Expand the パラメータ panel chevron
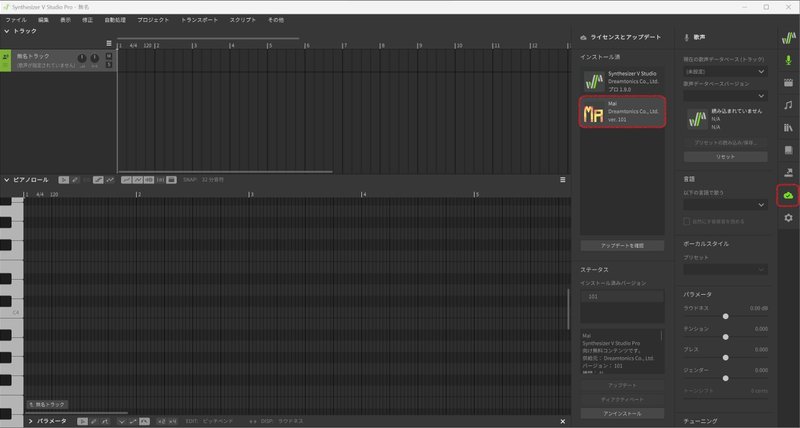The width and height of the screenshot is (800, 428). tap(30, 421)
